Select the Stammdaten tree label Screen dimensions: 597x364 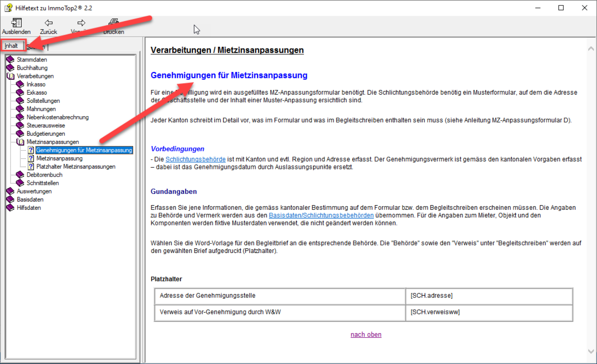coord(32,60)
